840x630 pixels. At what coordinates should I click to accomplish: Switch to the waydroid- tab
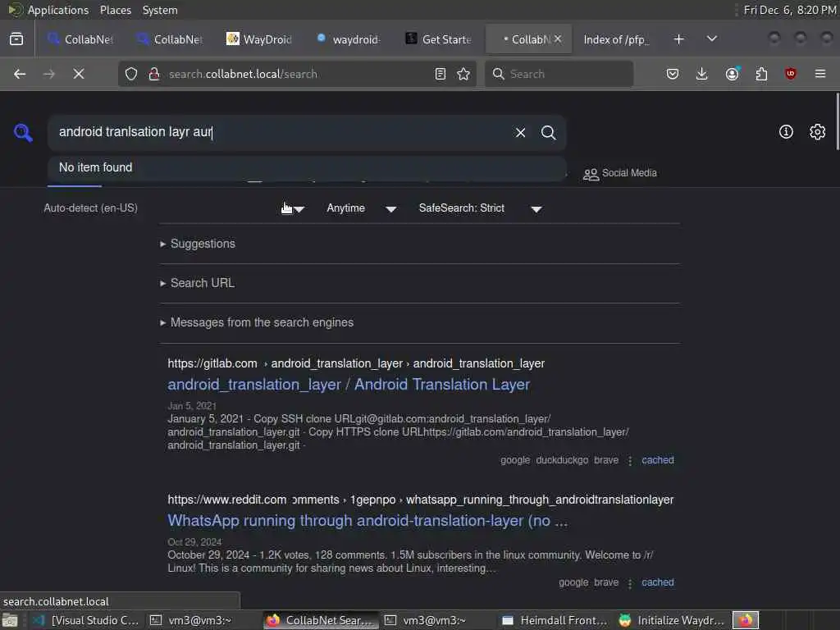coord(349,39)
